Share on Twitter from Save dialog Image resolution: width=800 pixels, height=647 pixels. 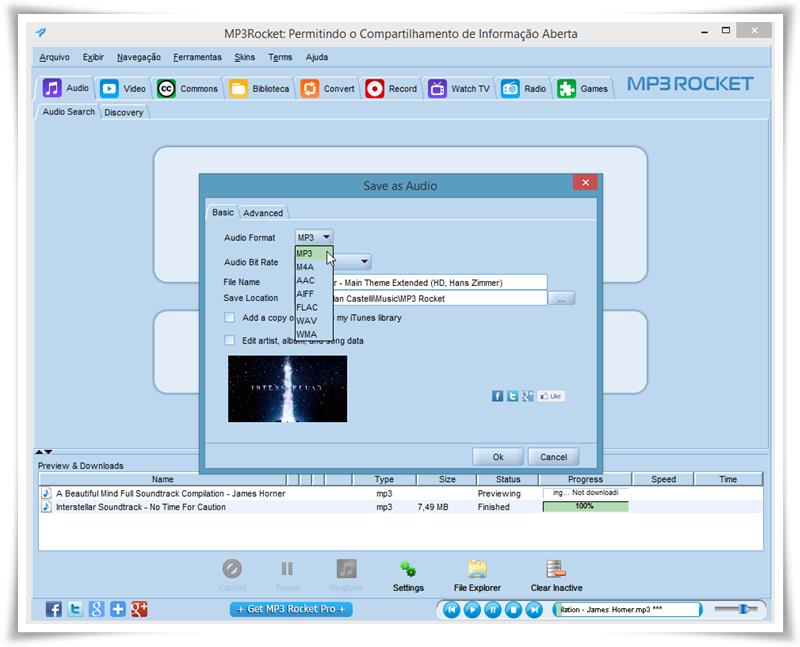pyautogui.click(x=512, y=396)
